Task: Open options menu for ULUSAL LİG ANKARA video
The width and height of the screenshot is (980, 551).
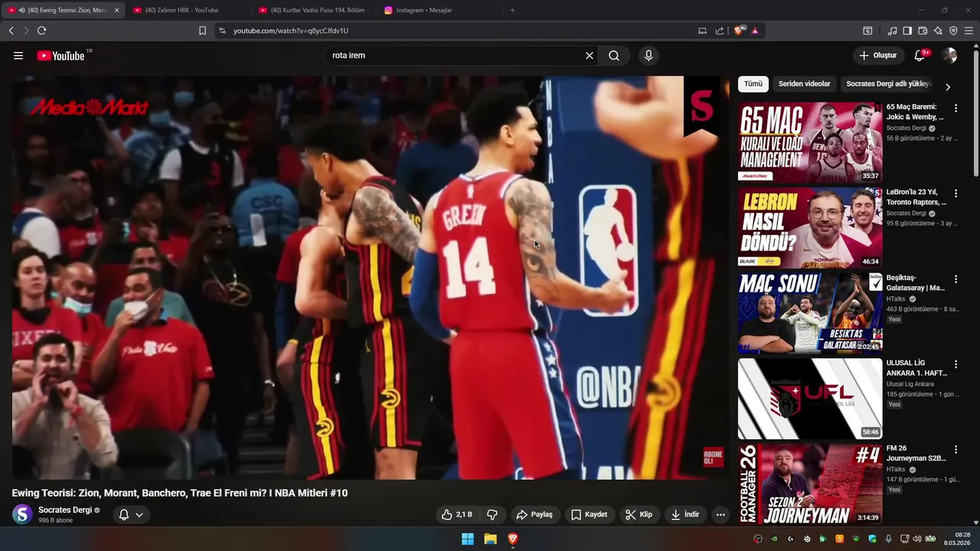Action: click(x=955, y=365)
